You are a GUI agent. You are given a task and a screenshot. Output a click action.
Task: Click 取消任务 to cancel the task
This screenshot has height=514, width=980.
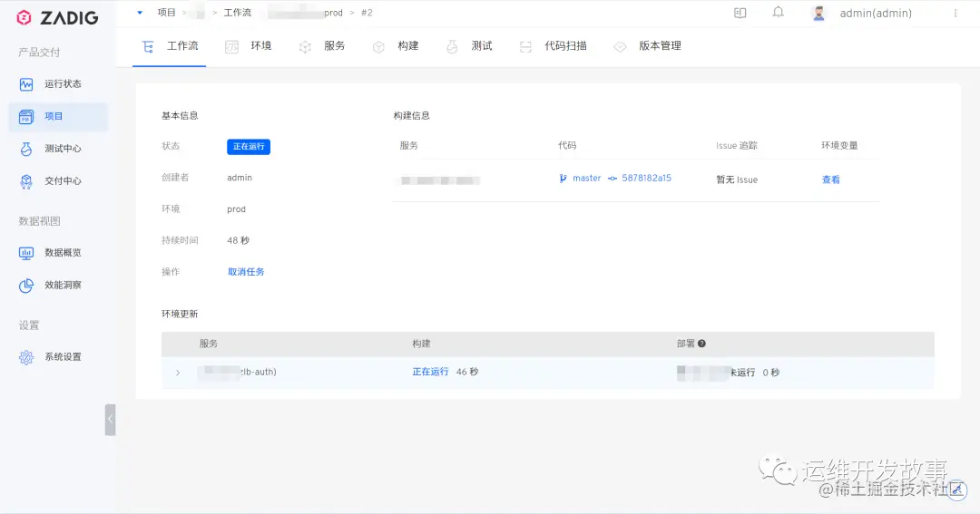tap(246, 272)
